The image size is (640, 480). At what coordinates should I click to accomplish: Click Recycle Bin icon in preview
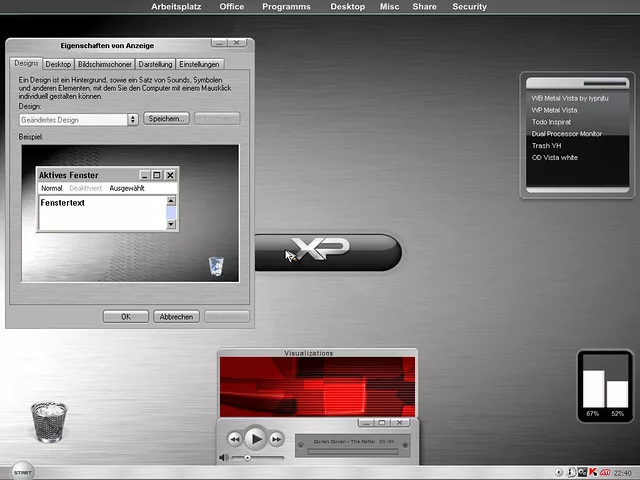coord(216,266)
